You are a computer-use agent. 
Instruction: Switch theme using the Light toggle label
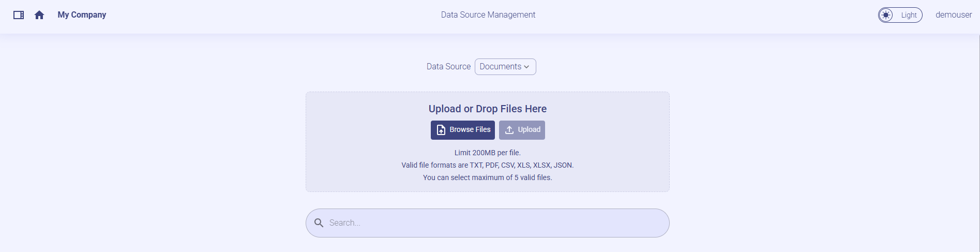point(908,15)
